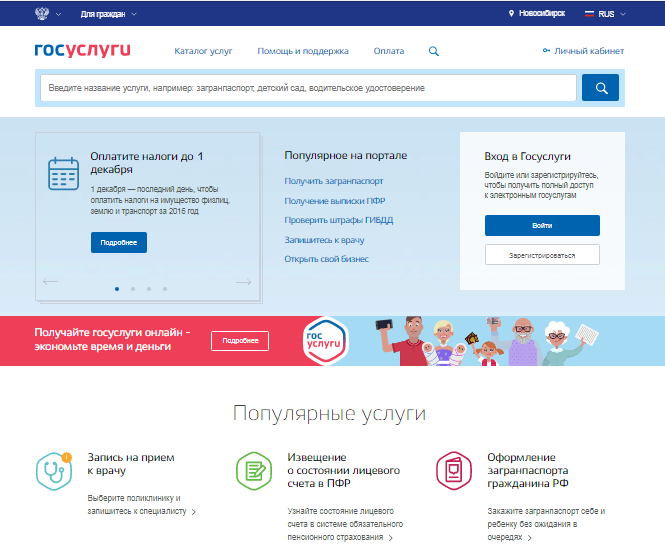Open 'Оплатите налоги до 1 декабря' heading
Viewport: 665px width, 559px height.
(x=147, y=162)
